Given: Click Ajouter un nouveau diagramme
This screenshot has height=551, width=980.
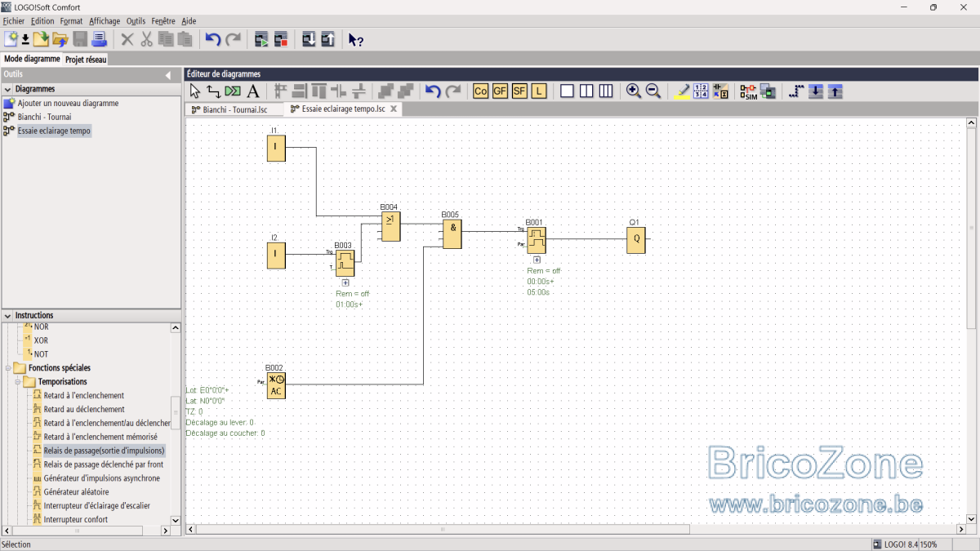Looking at the screenshot, I should 68,104.
